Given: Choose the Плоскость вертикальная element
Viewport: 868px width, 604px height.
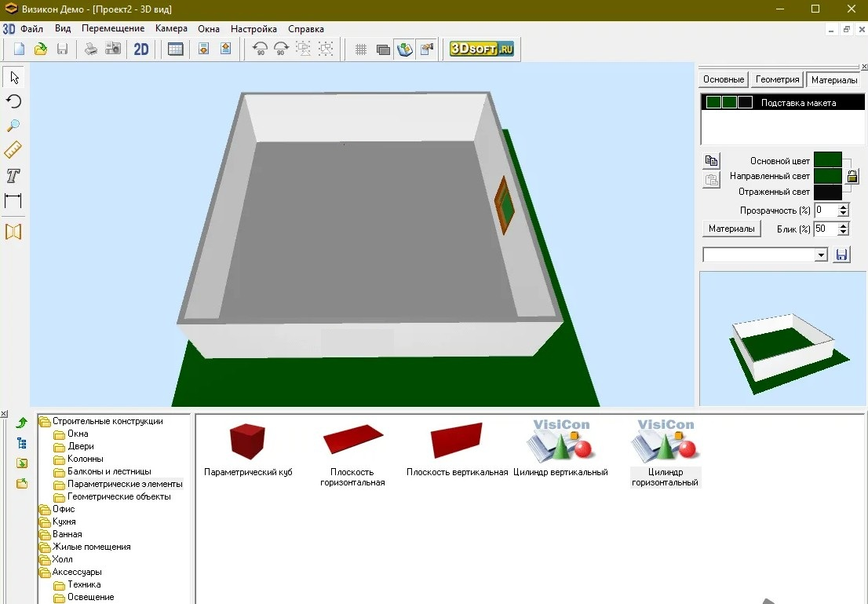Looking at the screenshot, I should [x=457, y=448].
